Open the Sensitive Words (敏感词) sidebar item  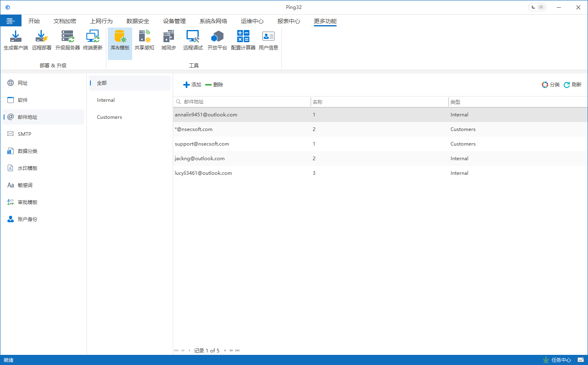tap(25, 185)
